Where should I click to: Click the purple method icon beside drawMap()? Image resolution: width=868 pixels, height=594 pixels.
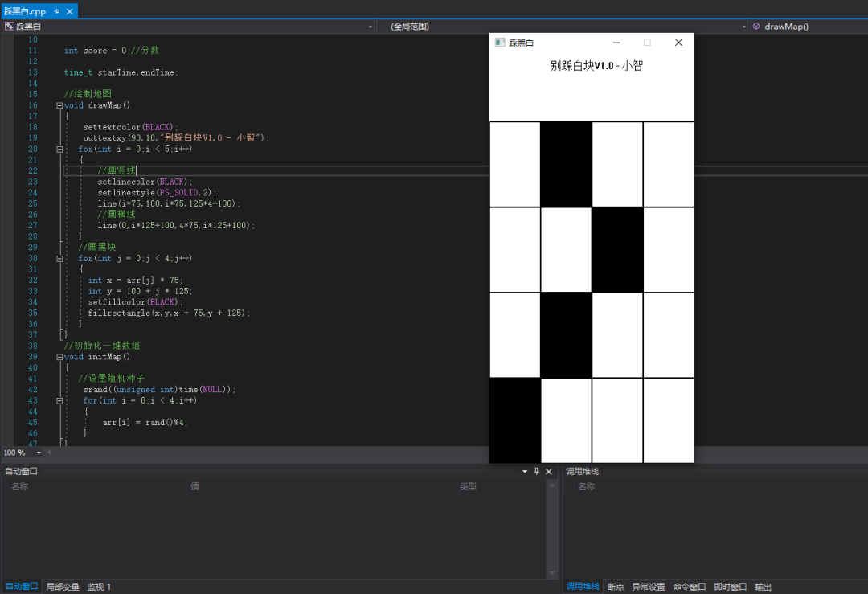756,26
